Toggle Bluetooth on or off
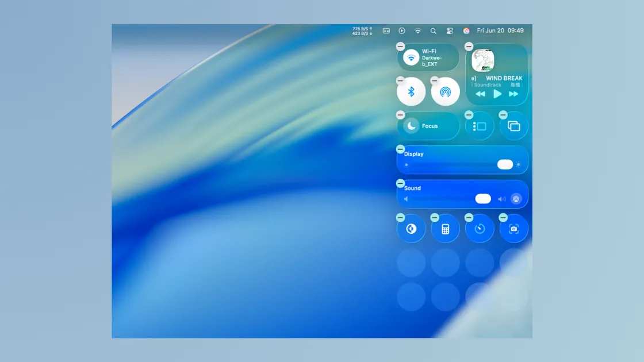 tap(411, 92)
